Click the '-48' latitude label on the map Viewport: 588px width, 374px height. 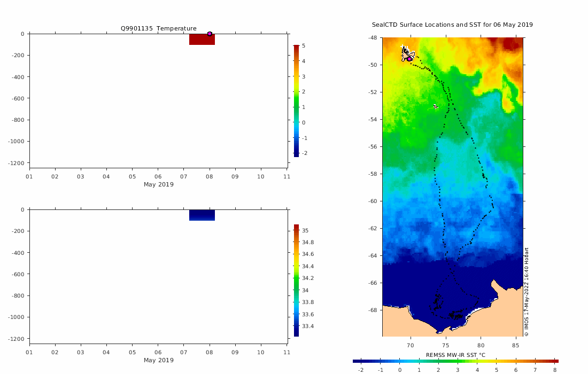[373, 38]
